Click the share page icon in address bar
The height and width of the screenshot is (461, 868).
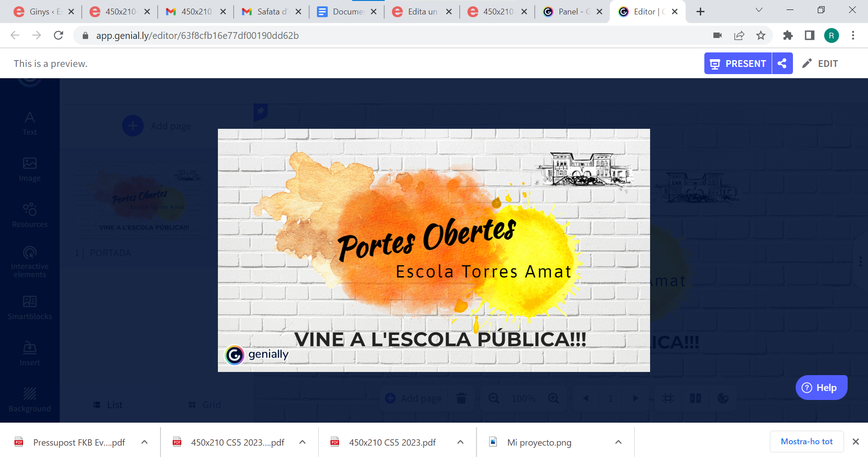(739, 36)
